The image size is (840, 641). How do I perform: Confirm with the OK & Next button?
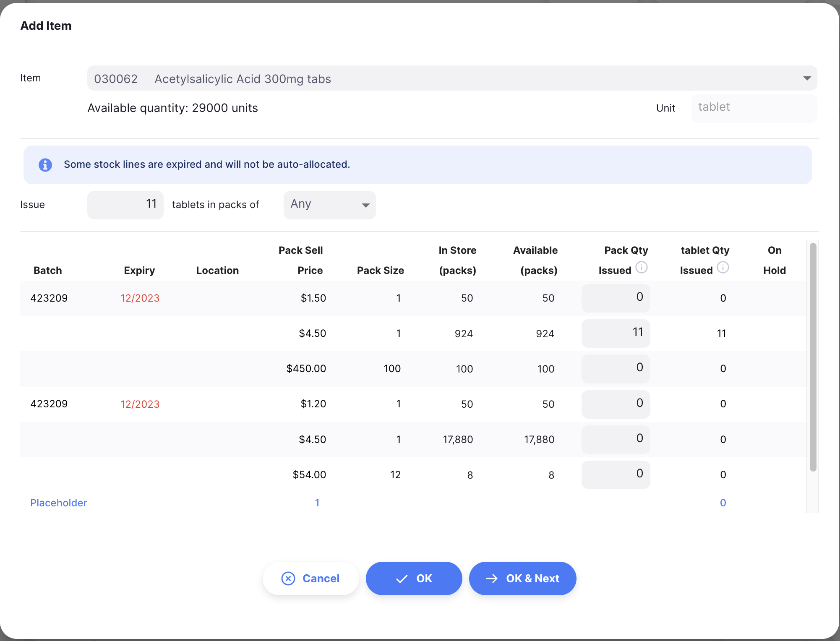523,578
